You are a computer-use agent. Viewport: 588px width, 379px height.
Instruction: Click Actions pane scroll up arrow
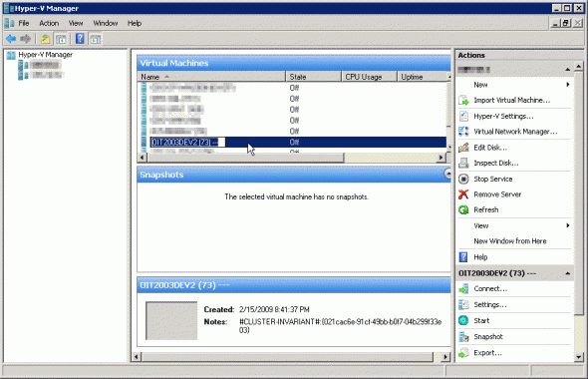coord(579,67)
